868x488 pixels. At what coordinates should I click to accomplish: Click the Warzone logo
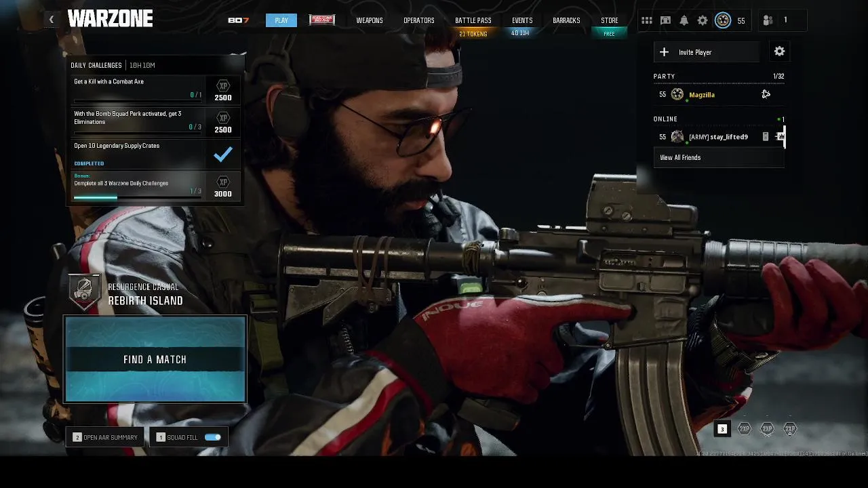pos(110,19)
